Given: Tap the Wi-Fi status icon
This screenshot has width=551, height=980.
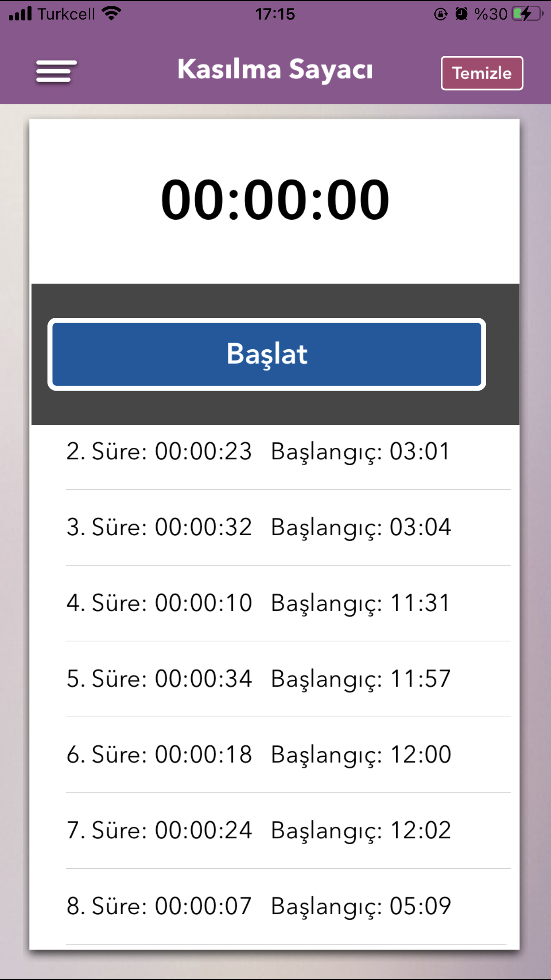Looking at the screenshot, I should point(111,13).
